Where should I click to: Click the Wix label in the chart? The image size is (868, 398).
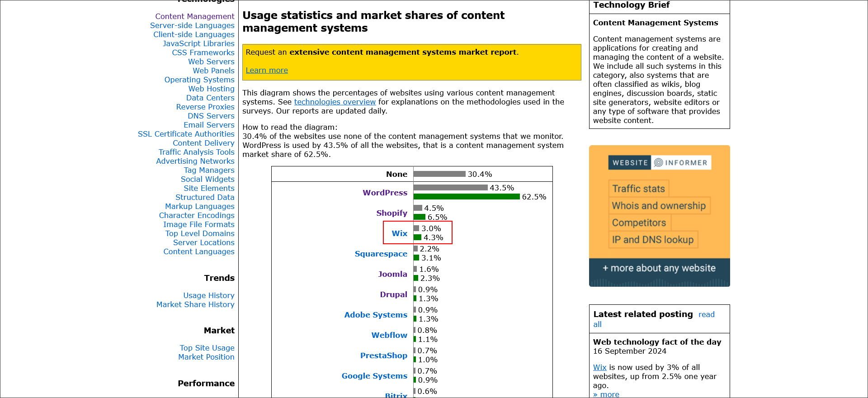tap(400, 233)
